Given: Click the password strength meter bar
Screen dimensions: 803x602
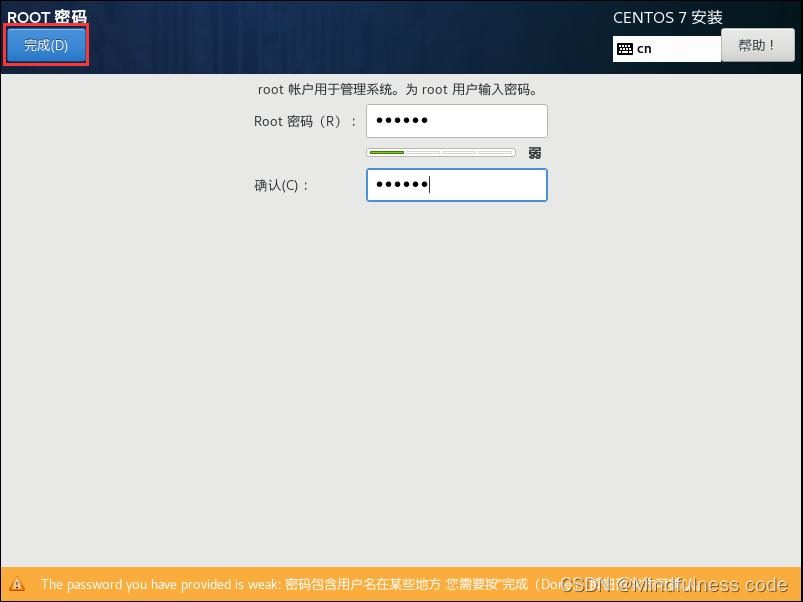Looking at the screenshot, I should (440, 152).
